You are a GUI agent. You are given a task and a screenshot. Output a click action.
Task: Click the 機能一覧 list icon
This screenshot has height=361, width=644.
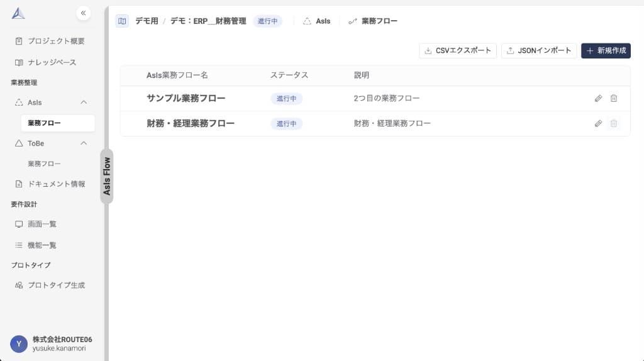(x=19, y=246)
